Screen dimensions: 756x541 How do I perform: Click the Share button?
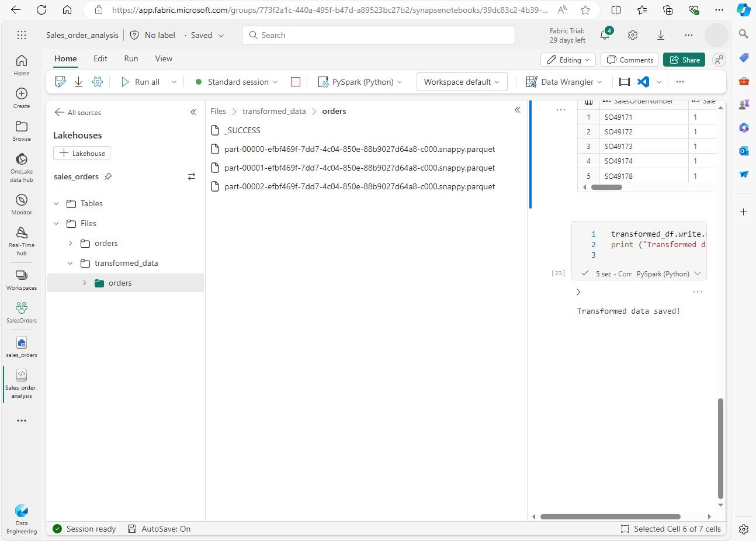[x=684, y=60]
